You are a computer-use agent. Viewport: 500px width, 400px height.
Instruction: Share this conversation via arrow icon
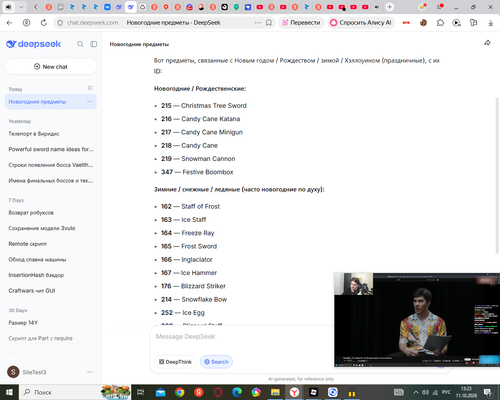487,43
